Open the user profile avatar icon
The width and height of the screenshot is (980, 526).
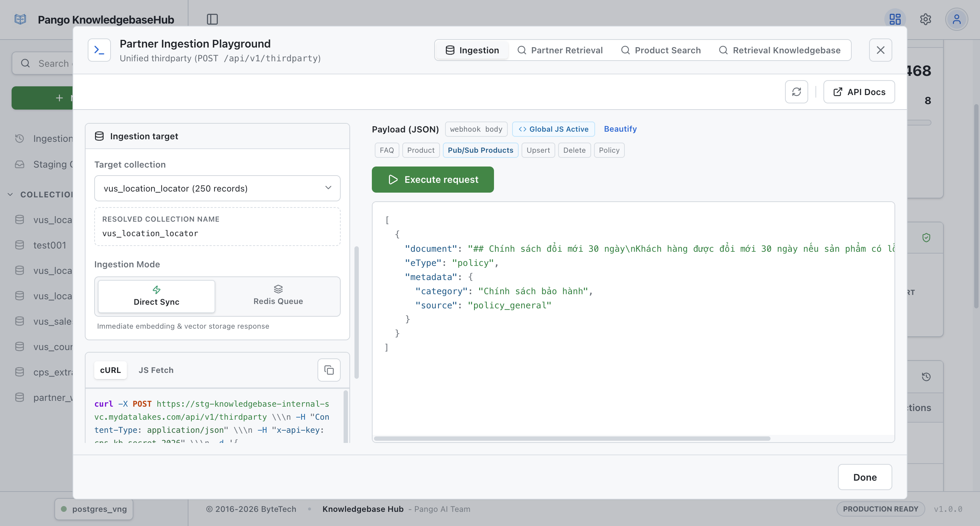[x=956, y=19]
